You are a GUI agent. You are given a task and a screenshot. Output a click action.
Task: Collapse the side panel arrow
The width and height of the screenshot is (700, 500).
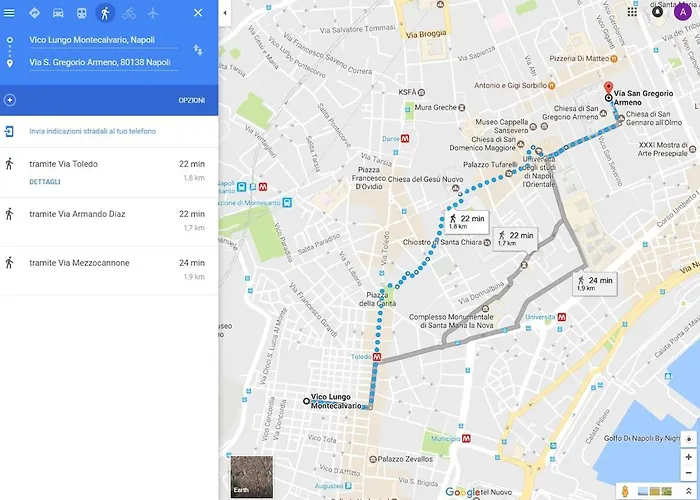point(225,12)
